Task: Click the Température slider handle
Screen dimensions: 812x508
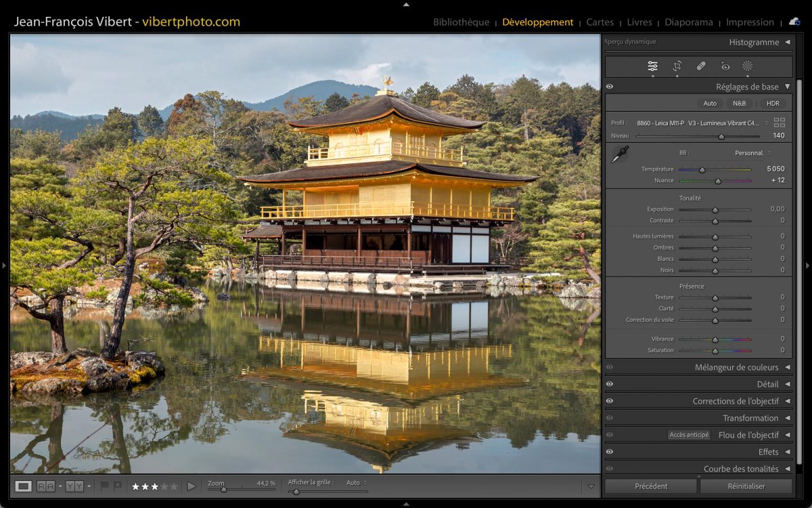Action: (x=702, y=169)
